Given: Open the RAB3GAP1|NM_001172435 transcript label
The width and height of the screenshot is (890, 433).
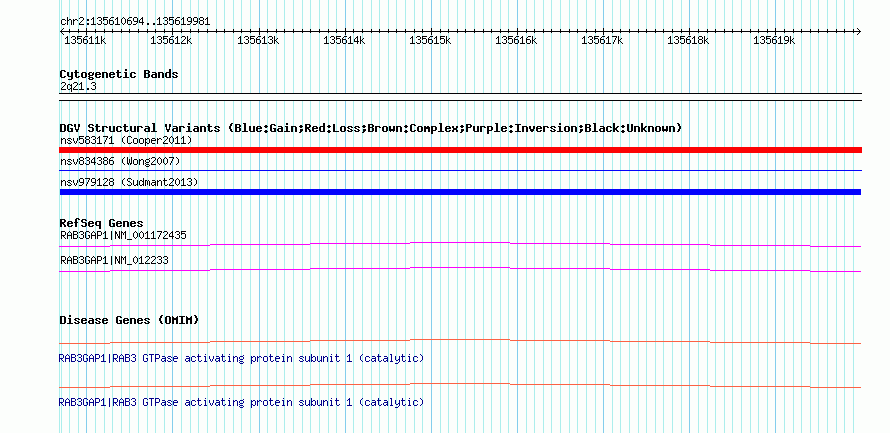Looking at the screenshot, I should click(x=123, y=234).
